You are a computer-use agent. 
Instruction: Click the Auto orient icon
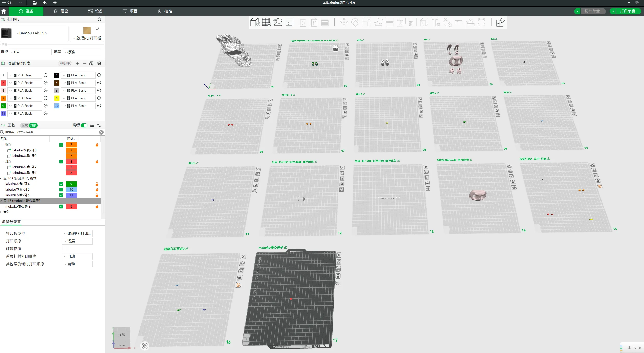click(278, 22)
